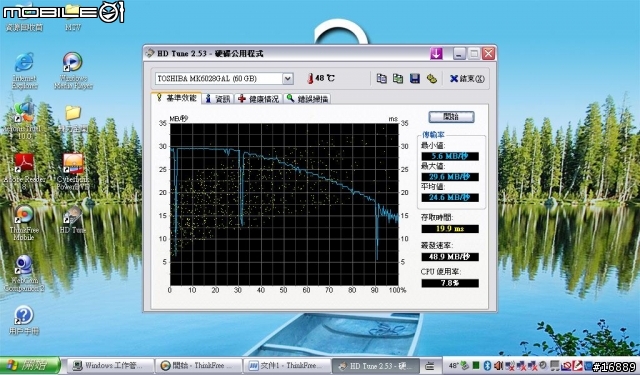Click HD Tune 2.53 taskbar button
The height and width of the screenshot is (375, 640).
[x=376, y=366]
